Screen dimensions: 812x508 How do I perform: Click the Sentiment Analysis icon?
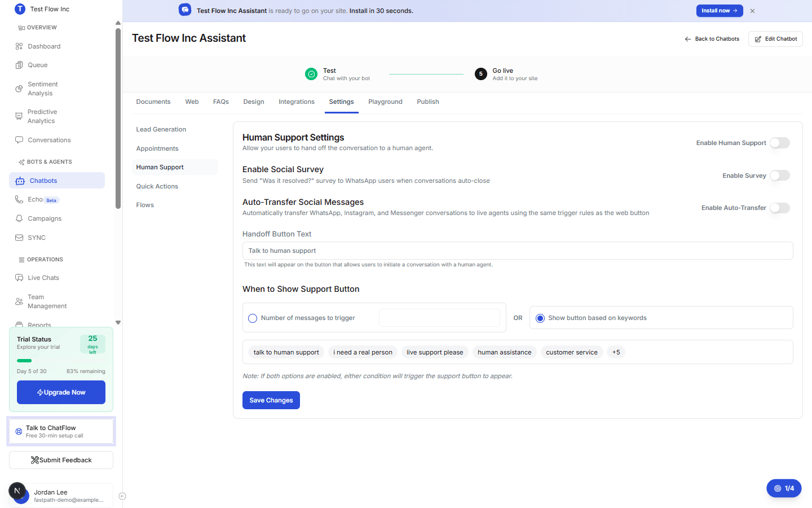coord(19,89)
